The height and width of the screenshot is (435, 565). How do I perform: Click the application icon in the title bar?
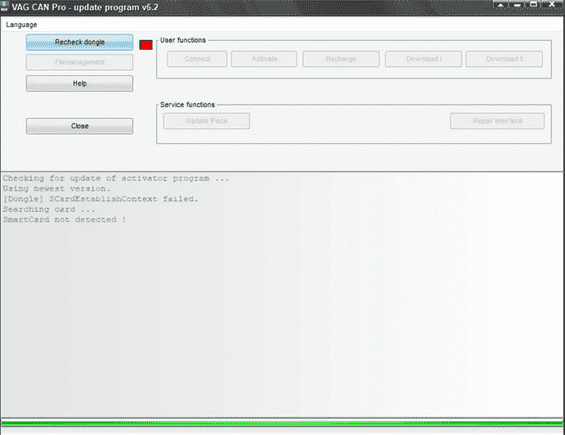coord(5,6)
